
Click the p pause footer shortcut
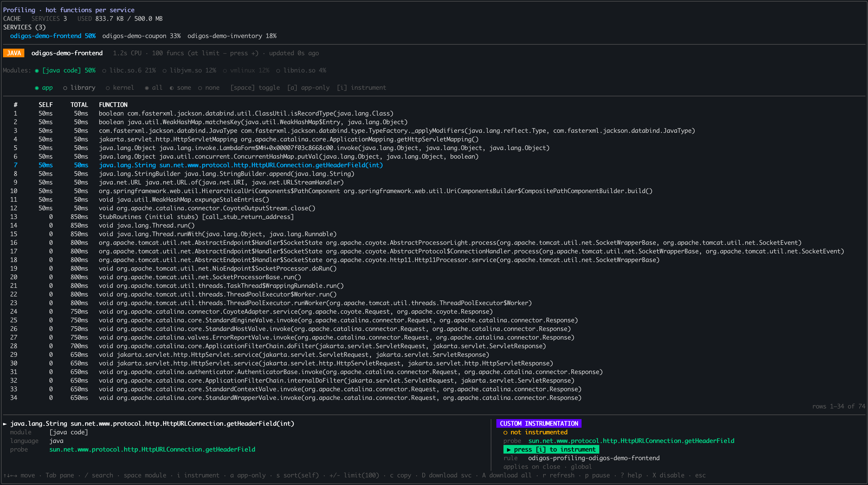(x=598, y=475)
